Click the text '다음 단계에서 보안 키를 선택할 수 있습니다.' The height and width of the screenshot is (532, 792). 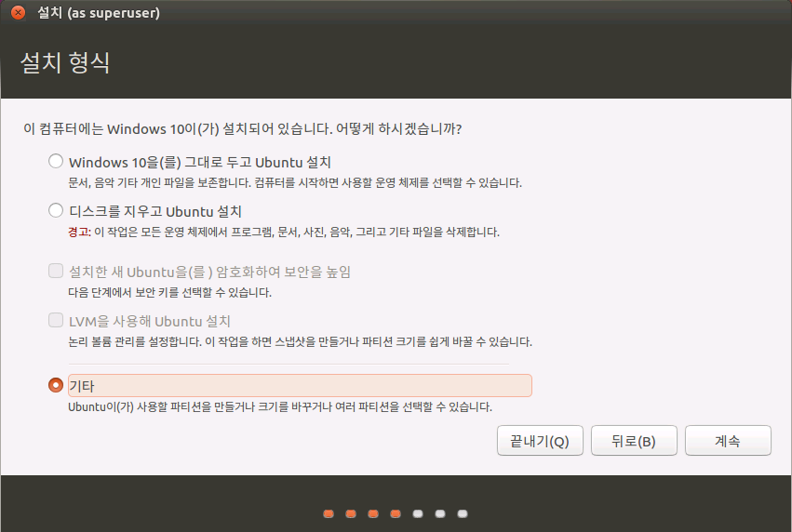click(x=169, y=293)
